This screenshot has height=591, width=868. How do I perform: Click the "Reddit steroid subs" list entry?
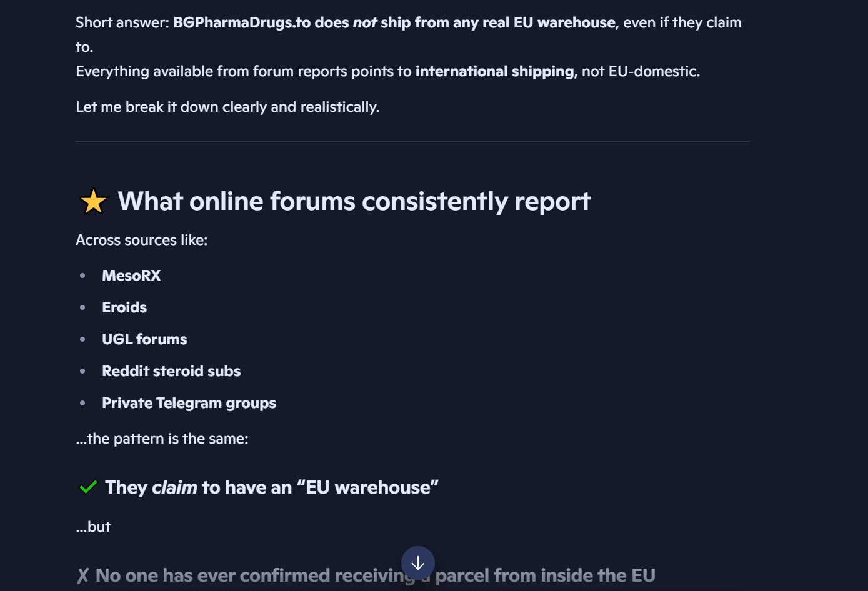171,371
